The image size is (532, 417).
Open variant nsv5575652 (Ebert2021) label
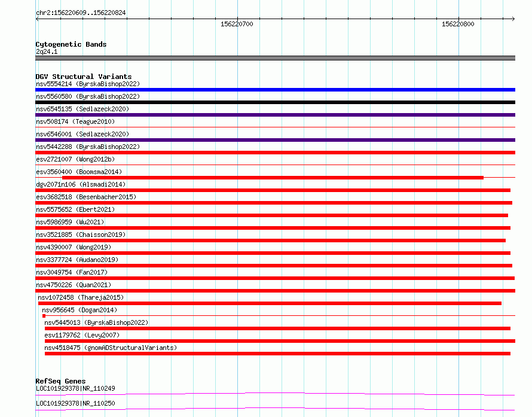click(x=75, y=209)
